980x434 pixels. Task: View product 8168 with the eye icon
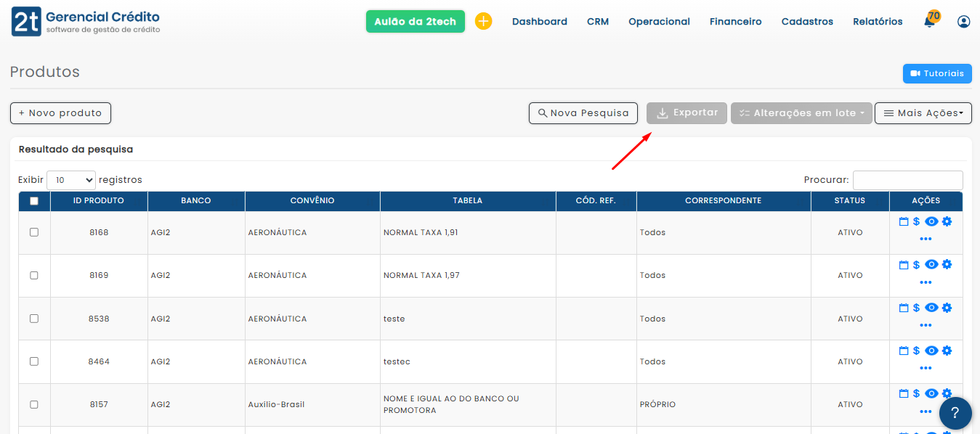(931, 222)
